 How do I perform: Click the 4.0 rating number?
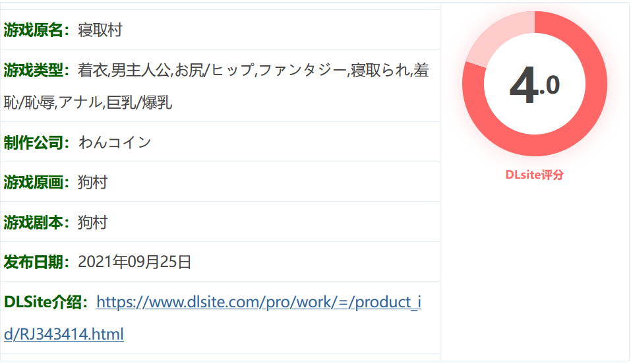[x=535, y=85]
